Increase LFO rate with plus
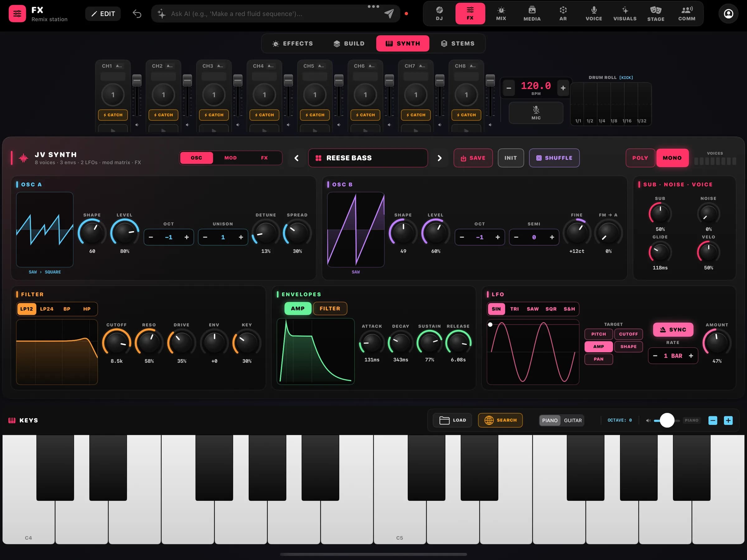The image size is (747, 560). tap(691, 356)
